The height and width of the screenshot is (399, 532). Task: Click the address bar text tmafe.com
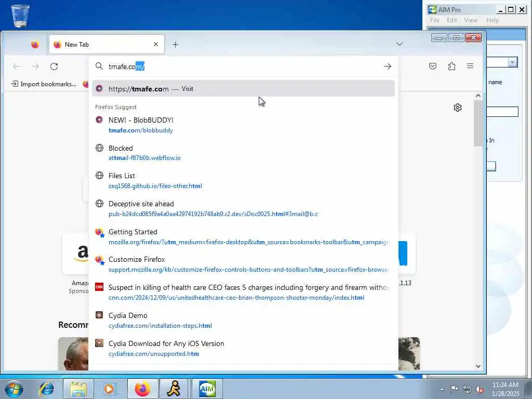click(126, 66)
